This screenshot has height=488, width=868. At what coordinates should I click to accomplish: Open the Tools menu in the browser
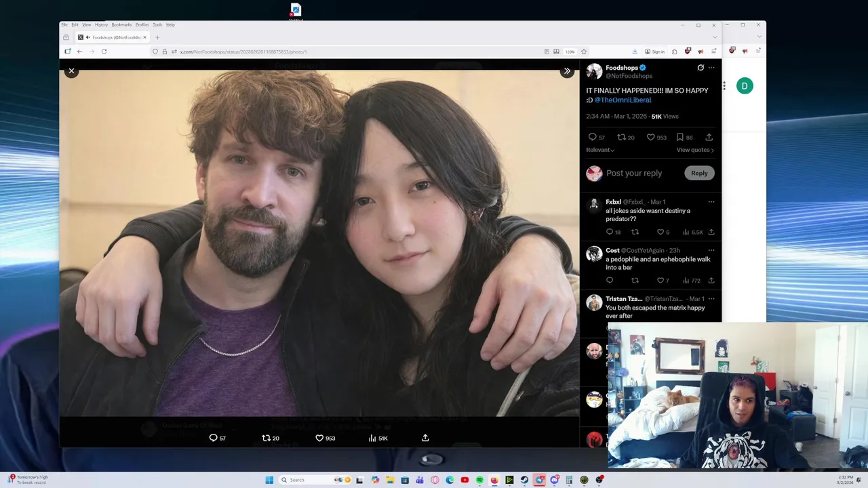click(x=157, y=25)
